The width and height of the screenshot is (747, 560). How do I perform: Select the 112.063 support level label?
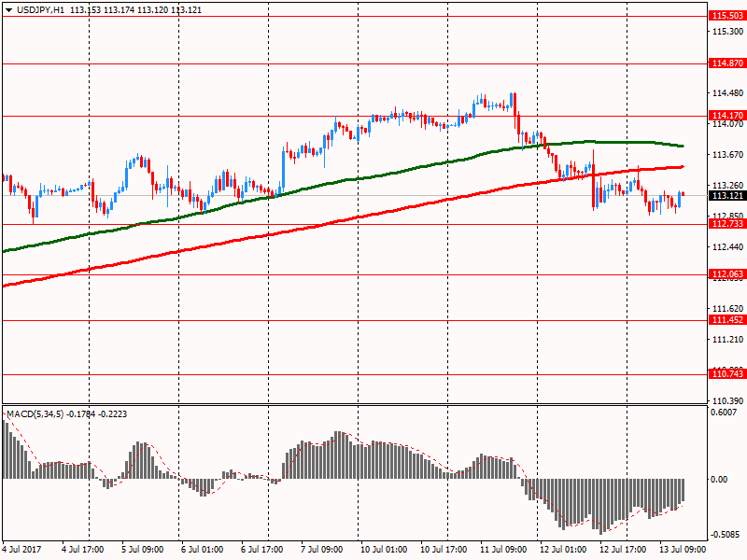point(727,273)
